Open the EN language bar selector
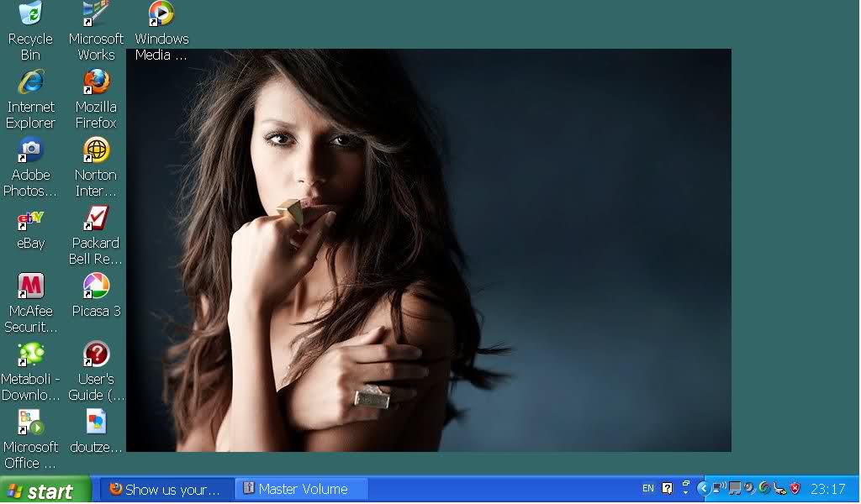Image resolution: width=861 pixels, height=504 pixels. pyautogui.click(x=647, y=488)
